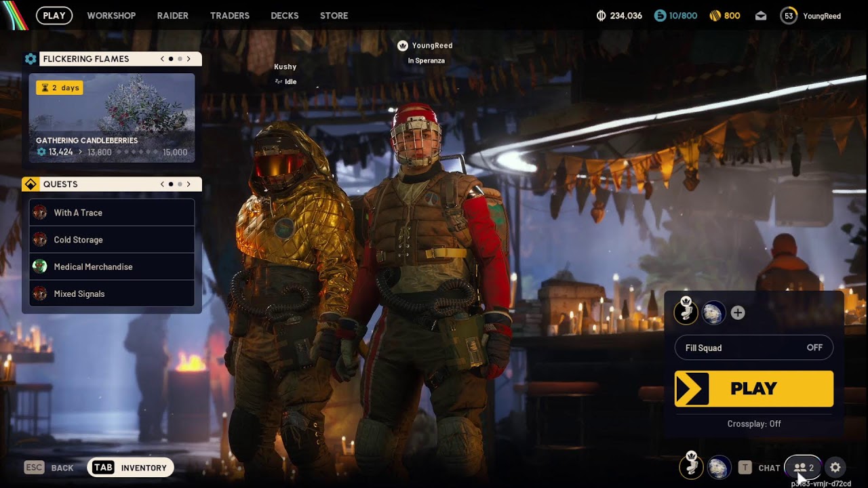The image size is (868, 488).
Task: Select the first Quests page dot
Action: pyautogui.click(x=171, y=184)
